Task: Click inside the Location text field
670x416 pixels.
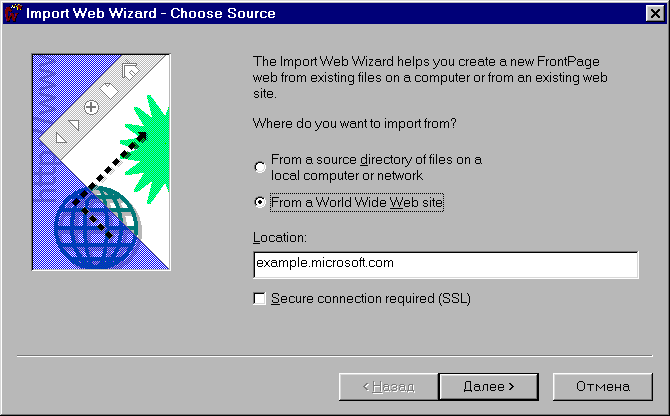Action: tap(445, 264)
